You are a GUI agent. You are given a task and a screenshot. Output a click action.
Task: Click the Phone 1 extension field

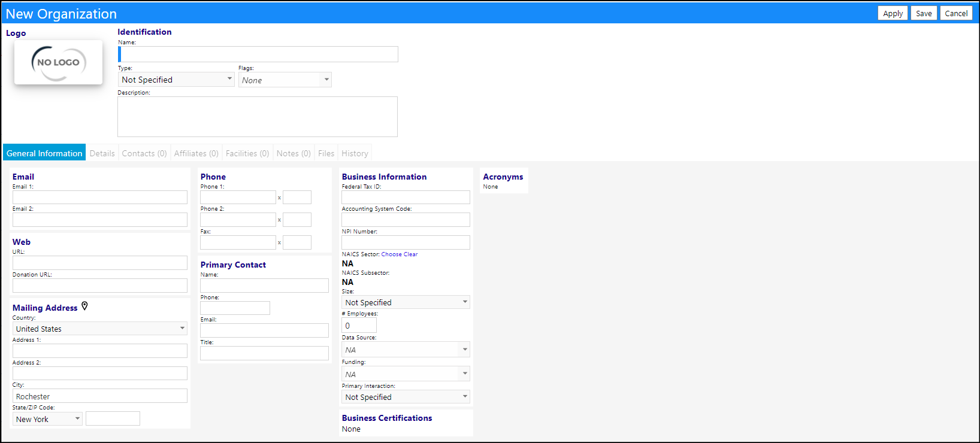[x=297, y=197]
